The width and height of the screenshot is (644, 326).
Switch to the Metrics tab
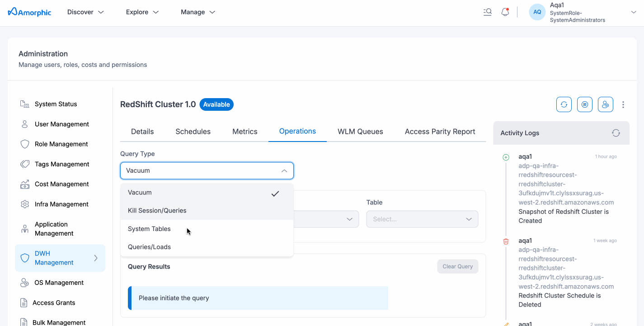245,132
